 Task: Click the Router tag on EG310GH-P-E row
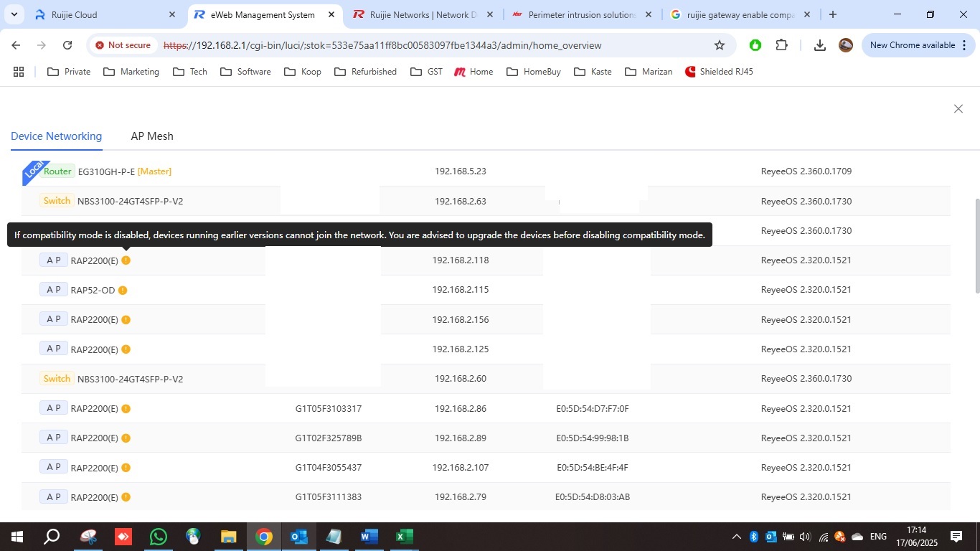pos(57,171)
